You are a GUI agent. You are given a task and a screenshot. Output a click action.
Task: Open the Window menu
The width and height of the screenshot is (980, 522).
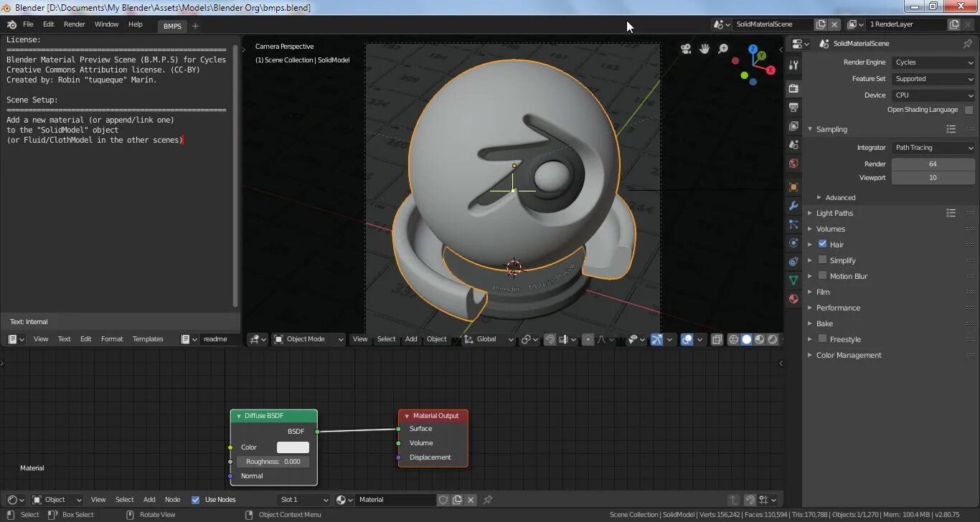(106, 24)
